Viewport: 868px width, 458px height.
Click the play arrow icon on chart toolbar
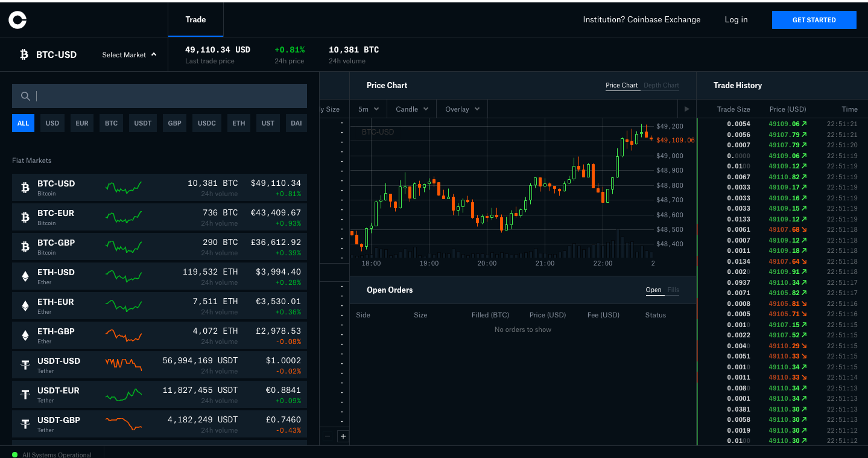point(686,109)
